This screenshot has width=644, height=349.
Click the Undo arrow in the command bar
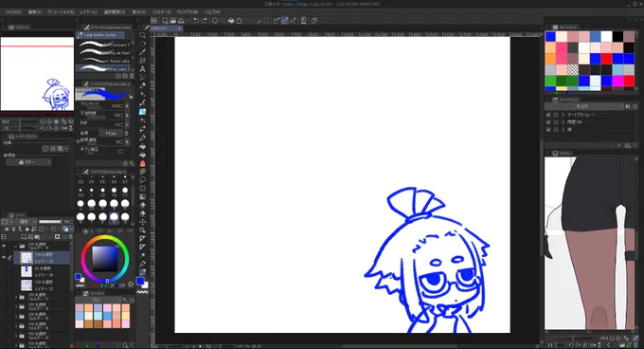tap(196, 21)
